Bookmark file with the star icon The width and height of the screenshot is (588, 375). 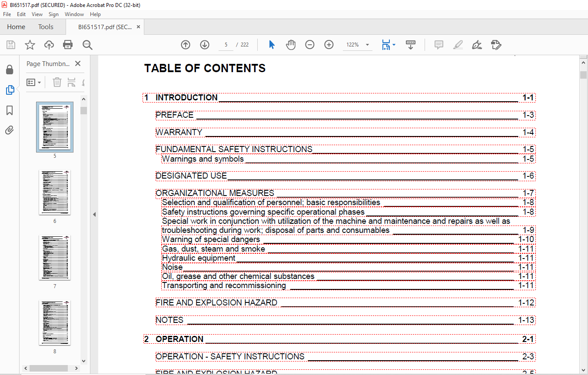click(30, 45)
